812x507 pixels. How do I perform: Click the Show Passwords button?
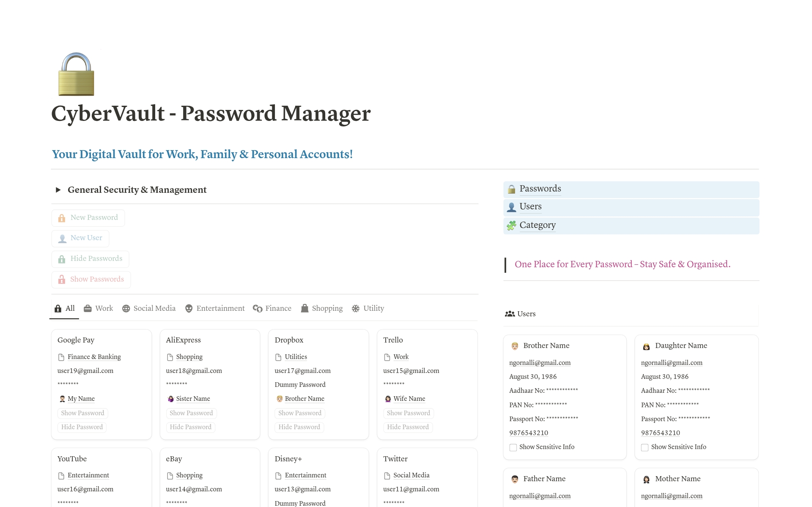pyautogui.click(x=91, y=280)
